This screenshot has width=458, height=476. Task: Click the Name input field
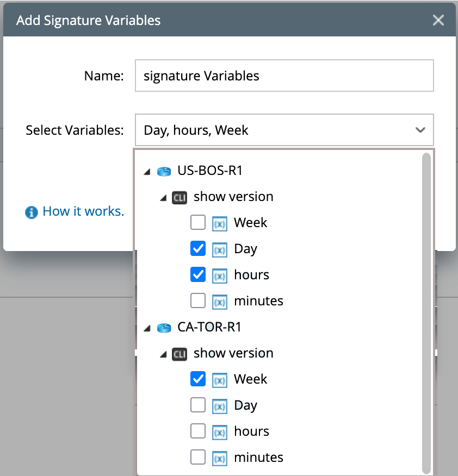[x=284, y=76]
